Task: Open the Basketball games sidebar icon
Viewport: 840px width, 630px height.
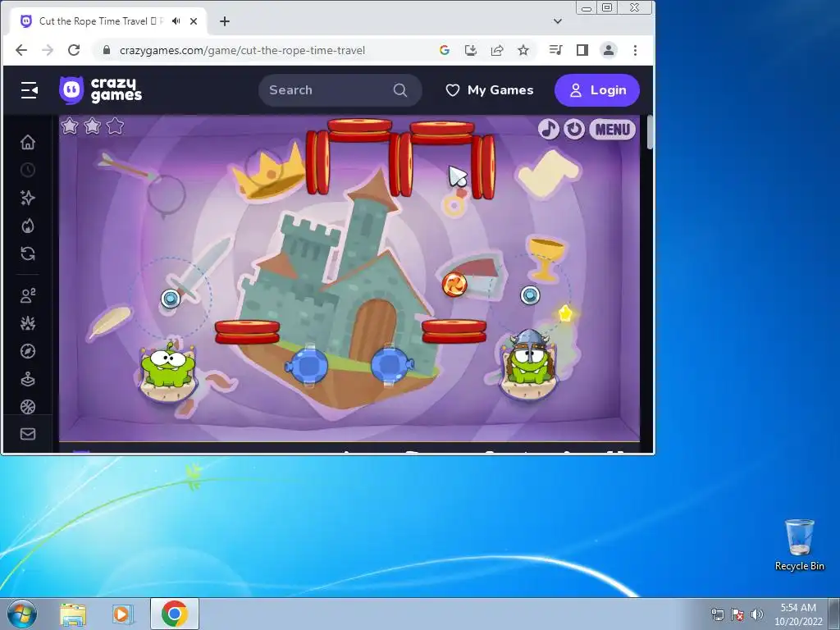Action: coord(28,407)
